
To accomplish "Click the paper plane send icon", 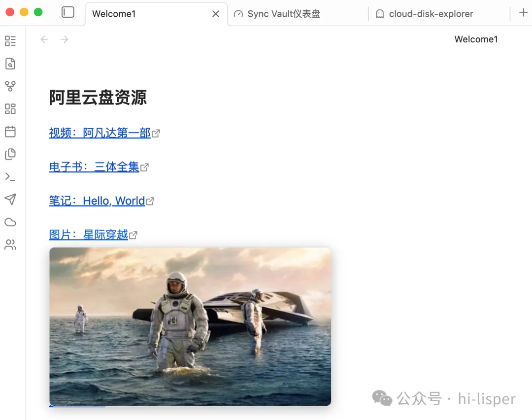I will click(10, 199).
